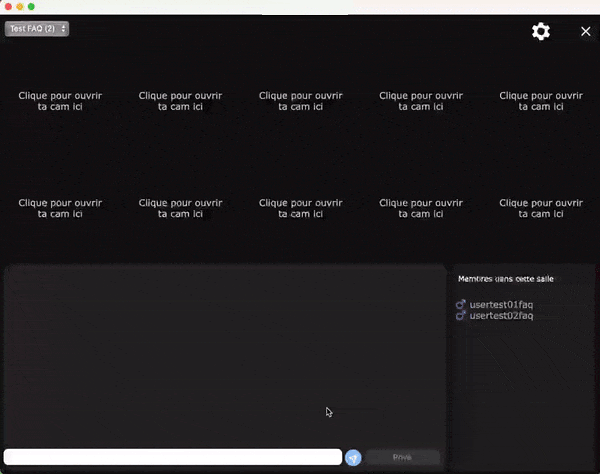The image size is (600, 474).
Task: Open the settings gear icon
Action: click(x=541, y=31)
